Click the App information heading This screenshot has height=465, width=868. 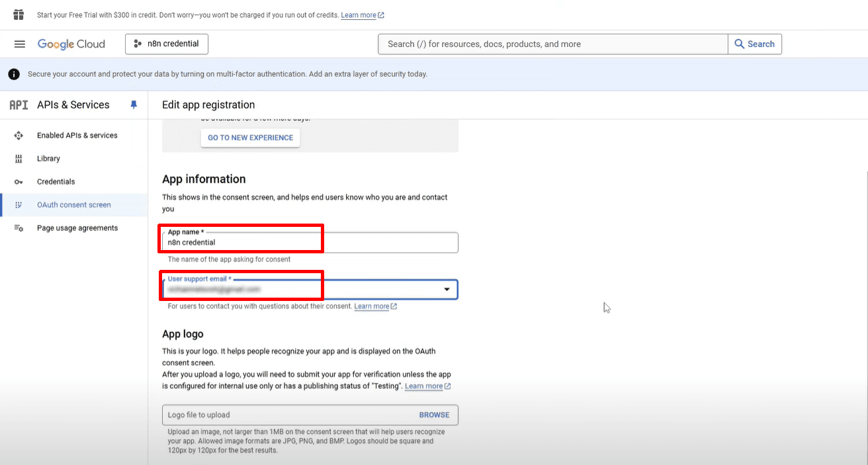(204, 179)
